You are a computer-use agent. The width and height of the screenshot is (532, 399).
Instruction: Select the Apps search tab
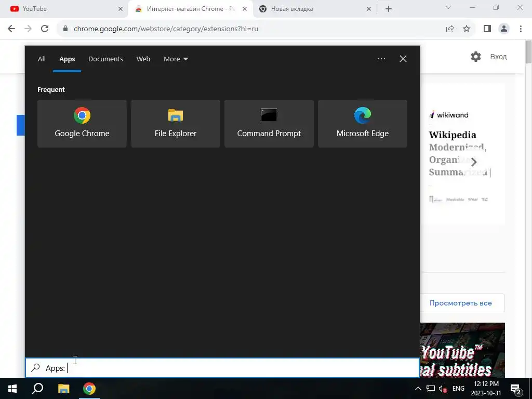pyautogui.click(x=67, y=59)
